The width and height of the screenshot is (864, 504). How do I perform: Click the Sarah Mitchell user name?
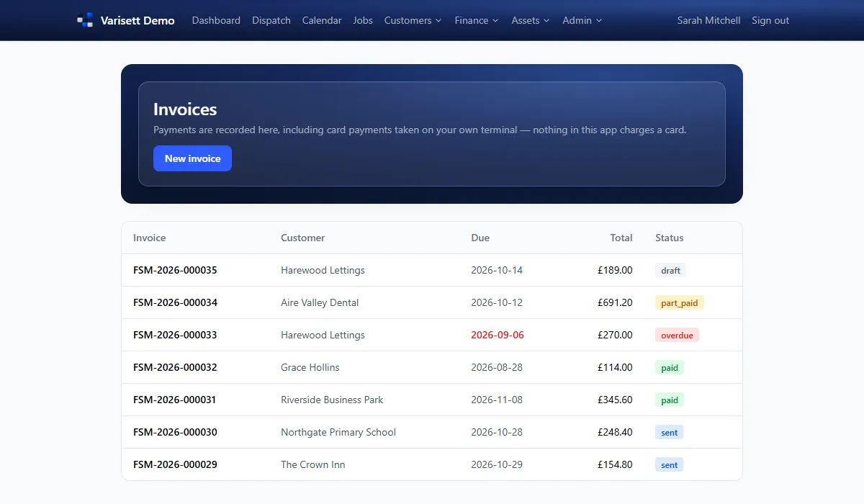[708, 20]
